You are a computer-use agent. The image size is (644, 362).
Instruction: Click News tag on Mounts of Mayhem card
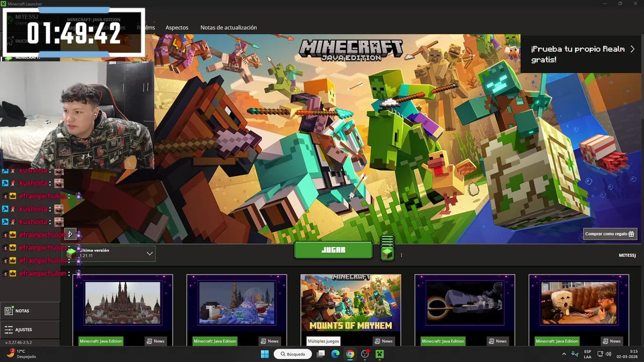point(384,341)
